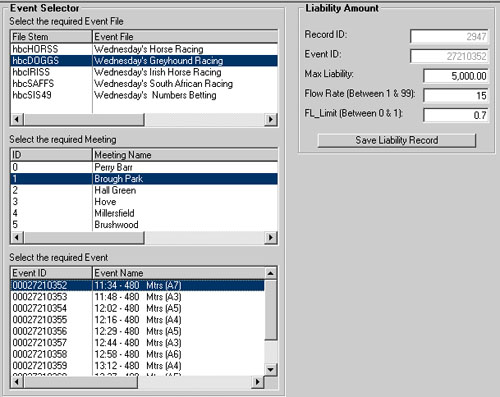
Task: Click the Event Name column header
Action: [x=178, y=273]
